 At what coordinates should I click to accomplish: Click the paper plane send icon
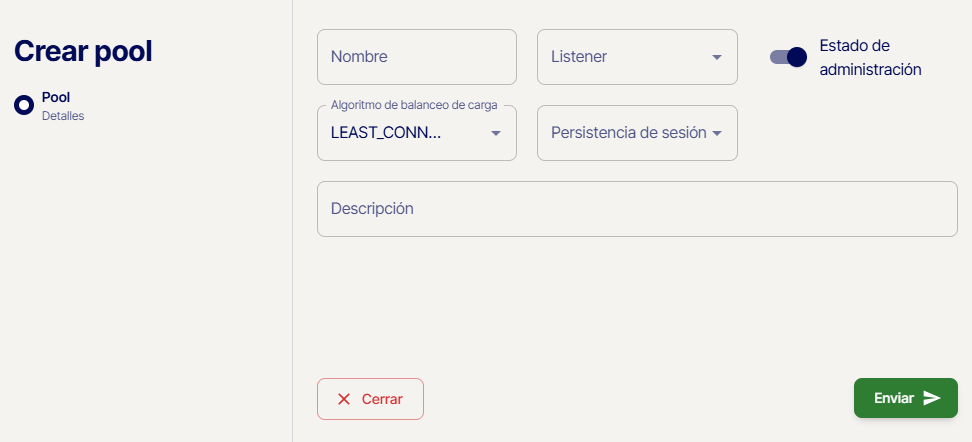pos(932,398)
